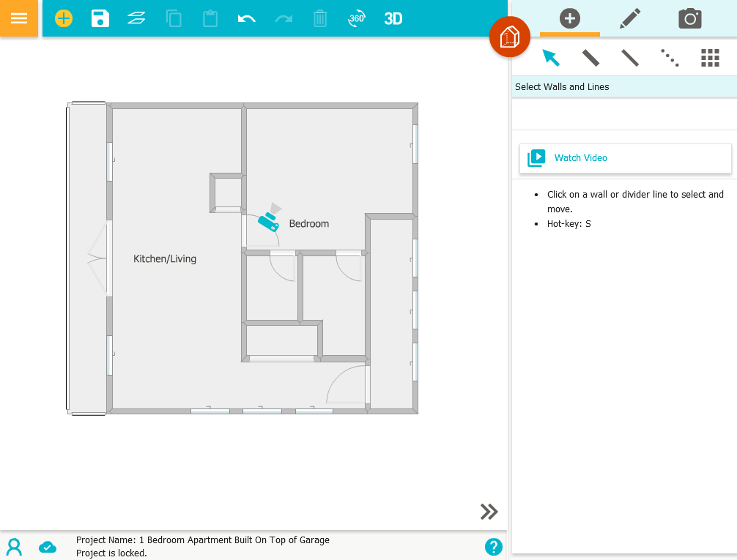Open the hamburger main menu
This screenshot has width=737, height=560.
click(x=19, y=18)
